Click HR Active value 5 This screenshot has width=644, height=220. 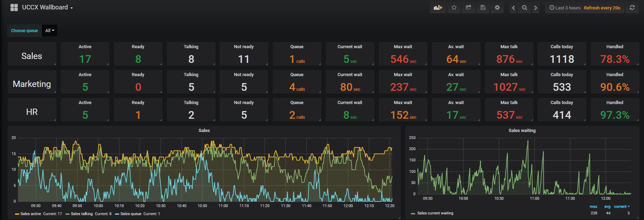point(85,115)
